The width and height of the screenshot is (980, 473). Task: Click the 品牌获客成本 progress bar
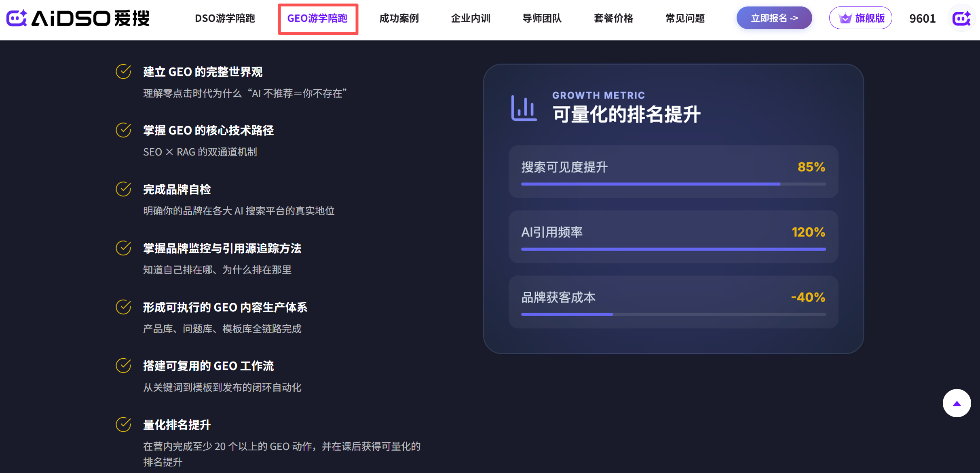[x=673, y=314]
